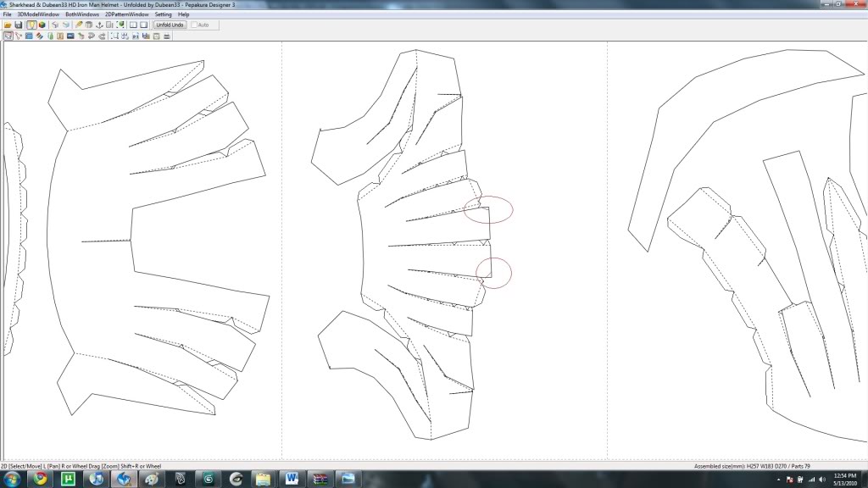Click the '2D [Select/Move]' status bar text
The width and height of the screenshot is (868, 488).
coord(20,467)
